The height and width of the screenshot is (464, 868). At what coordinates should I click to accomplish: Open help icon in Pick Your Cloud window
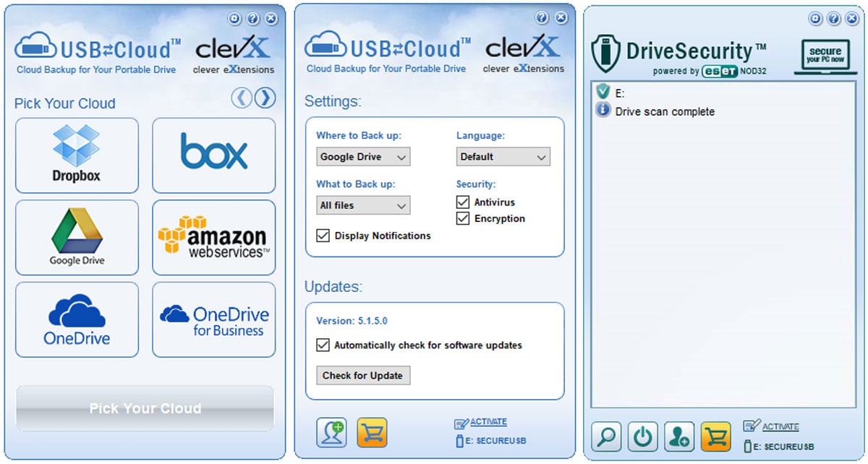click(x=252, y=18)
